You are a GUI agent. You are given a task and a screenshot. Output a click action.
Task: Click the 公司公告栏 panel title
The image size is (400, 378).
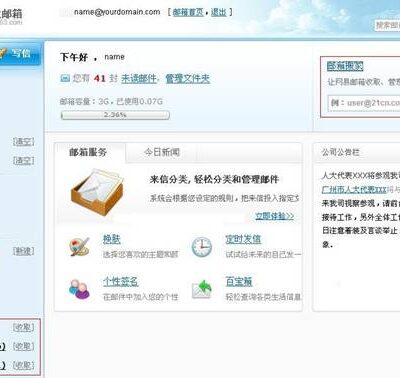pyautogui.click(x=340, y=152)
